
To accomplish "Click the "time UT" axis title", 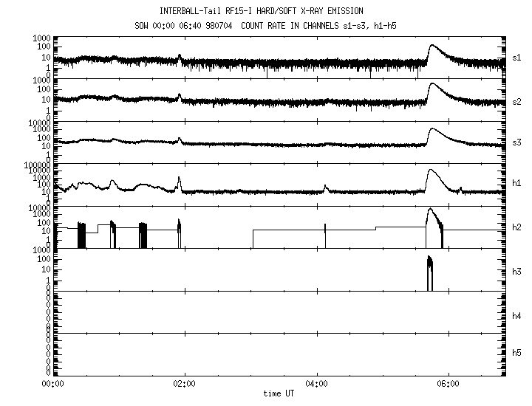I will pos(279,394).
